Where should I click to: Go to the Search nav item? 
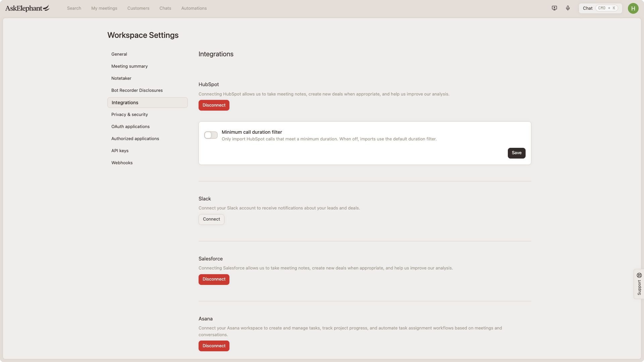[x=74, y=8]
